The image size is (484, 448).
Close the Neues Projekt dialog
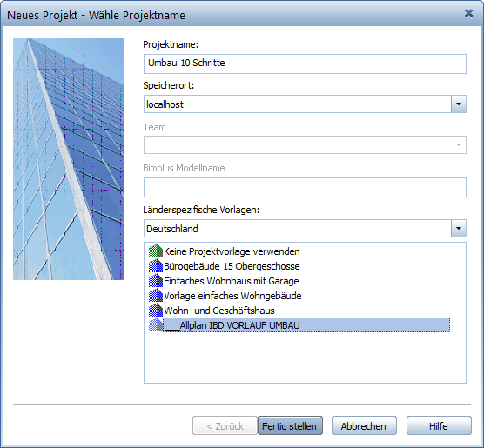(469, 14)
